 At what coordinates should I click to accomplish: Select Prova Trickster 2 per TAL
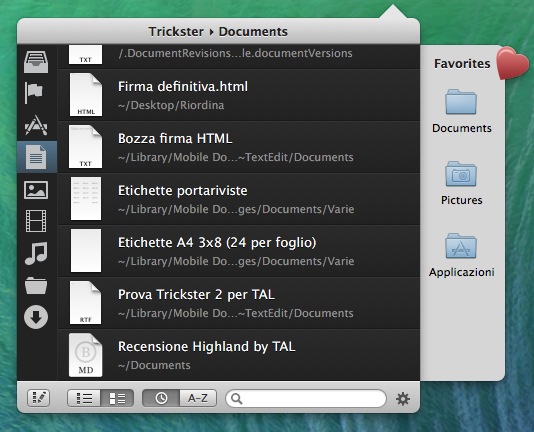239,303
